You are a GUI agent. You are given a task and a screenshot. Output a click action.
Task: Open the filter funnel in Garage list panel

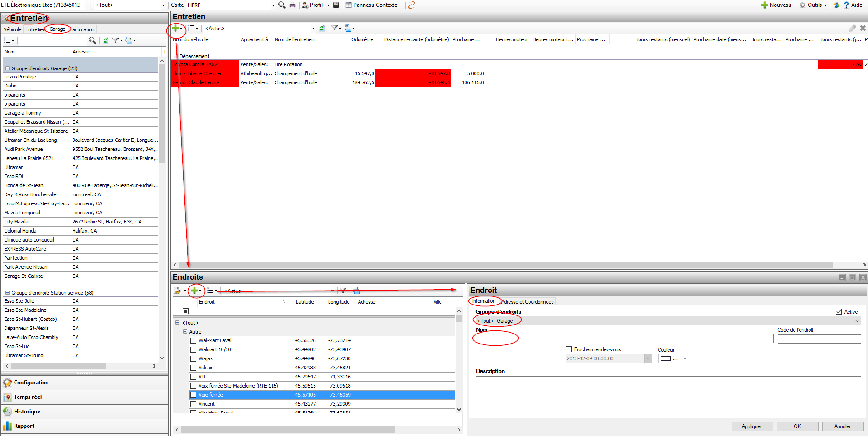(x=116, y=40)
